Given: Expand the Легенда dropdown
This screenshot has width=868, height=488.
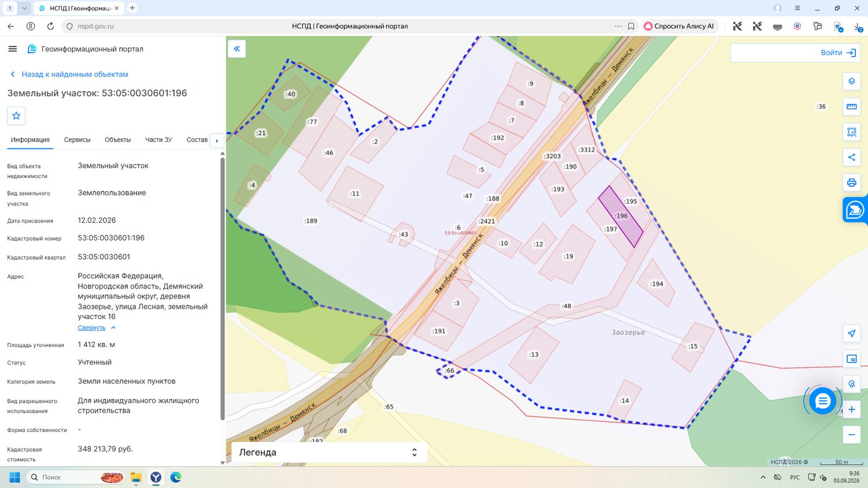Looking at the screenshot, I should 329,452.
